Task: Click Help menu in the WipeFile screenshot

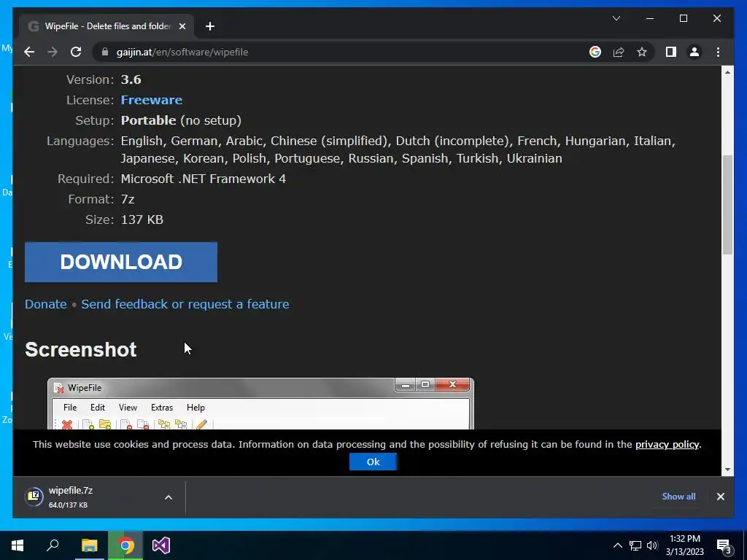Action: [x=196, y=408]
